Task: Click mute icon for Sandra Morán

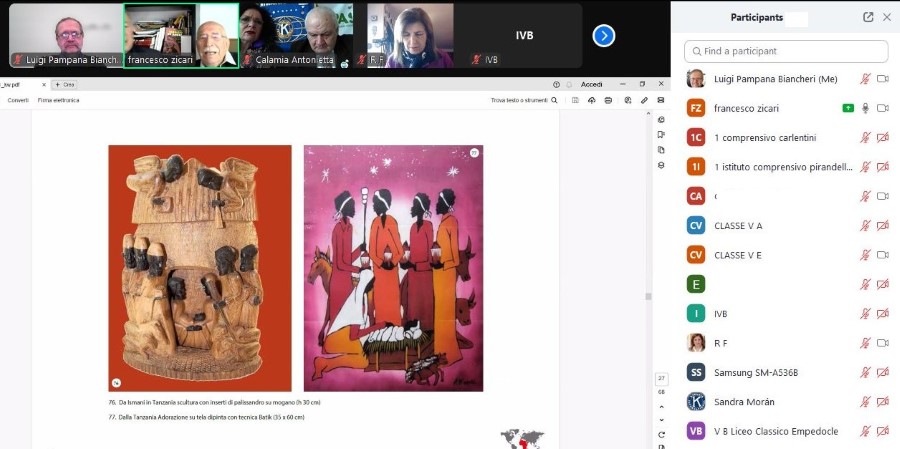Action: coord(865,401)
